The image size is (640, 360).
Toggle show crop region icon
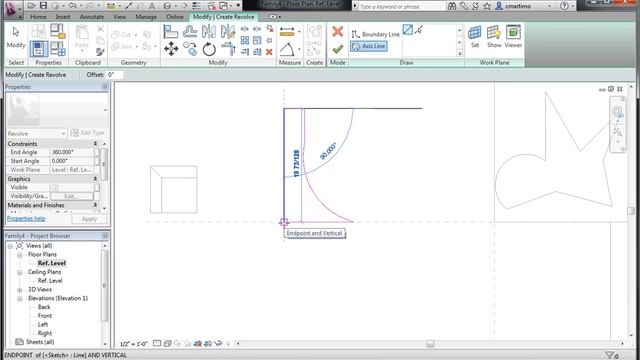tap(208, 344)
